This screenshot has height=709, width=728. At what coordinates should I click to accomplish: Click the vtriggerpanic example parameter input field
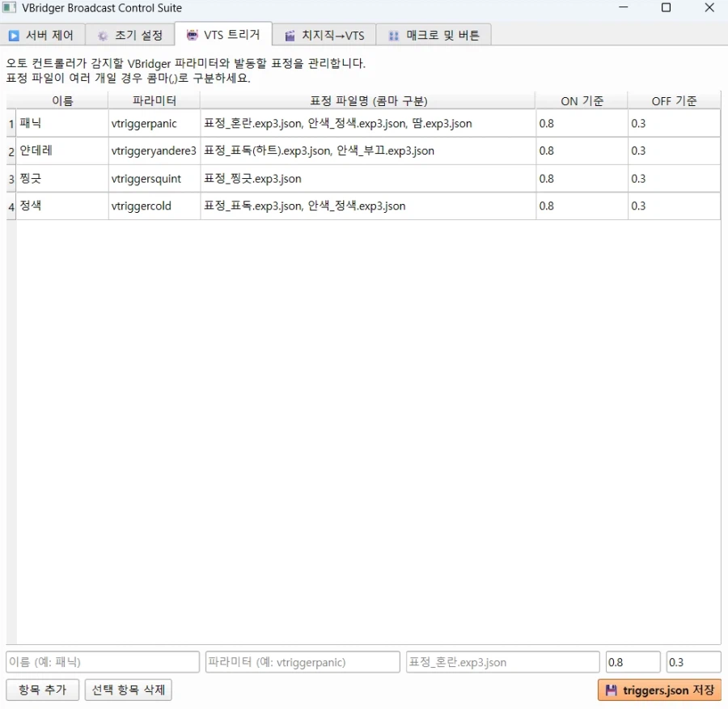303,661
